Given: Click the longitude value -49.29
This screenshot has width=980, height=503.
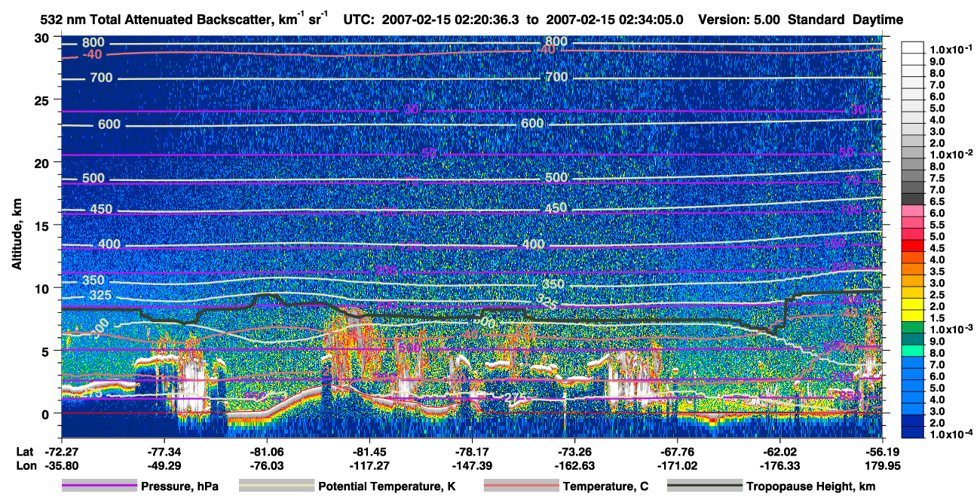Looking at the screenshot, I should pos(164,465).
